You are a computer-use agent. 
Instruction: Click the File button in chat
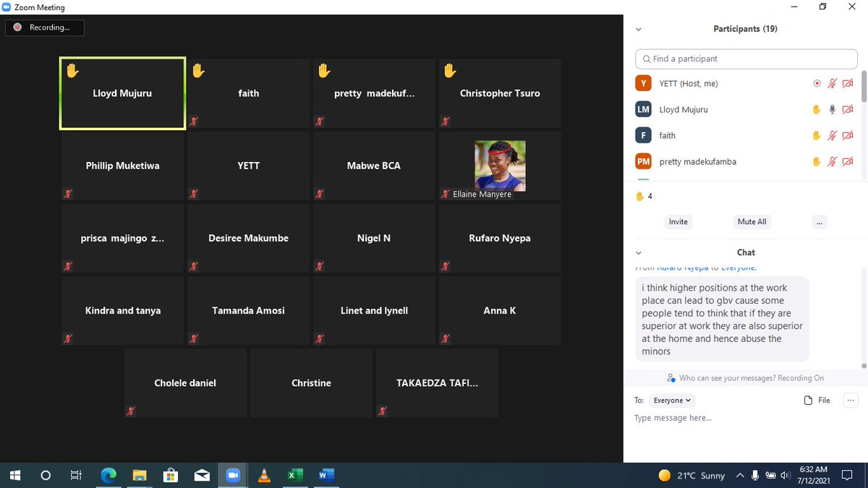point(817,400)
